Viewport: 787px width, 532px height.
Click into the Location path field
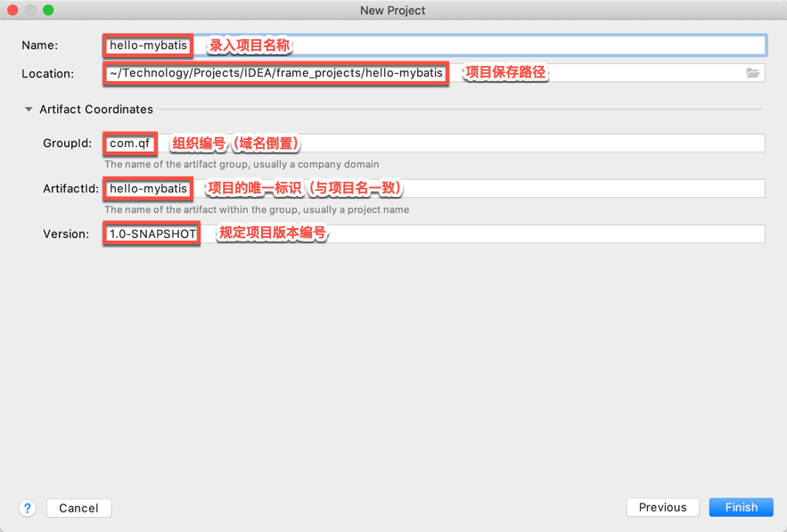point(435,73)
